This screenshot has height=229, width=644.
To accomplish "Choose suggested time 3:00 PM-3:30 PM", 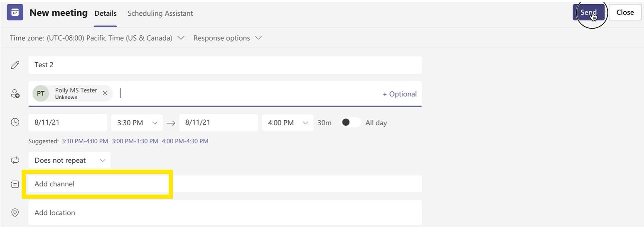I will pyautogui.click(x=135, y=141).
